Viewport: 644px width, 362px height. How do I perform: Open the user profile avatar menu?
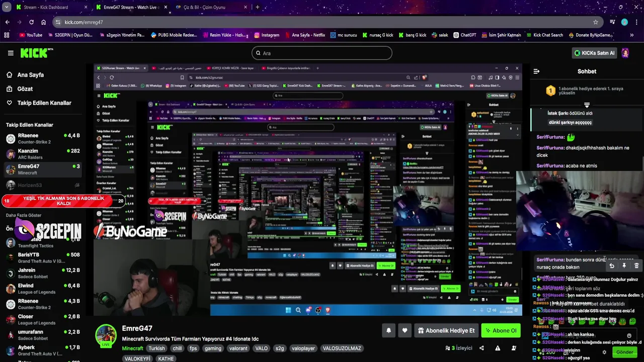click(625, 53)
